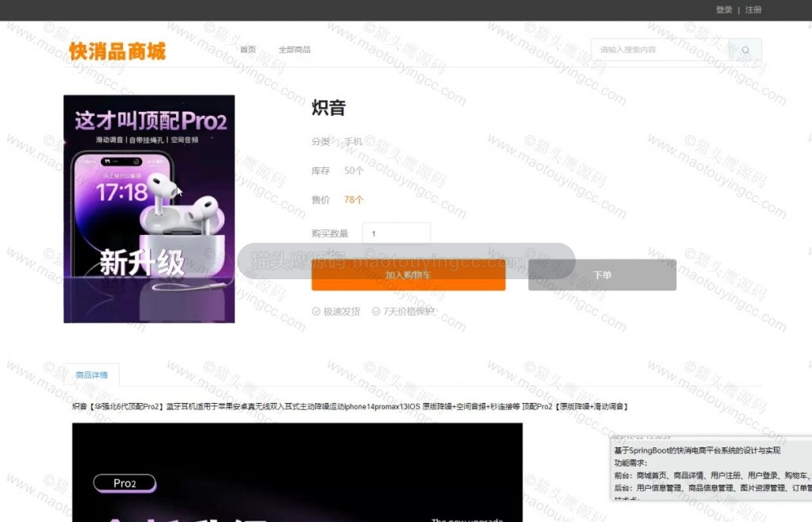Click the category value 手机
The height and width of the screenshot is (522, 812).
coord(354,141)
